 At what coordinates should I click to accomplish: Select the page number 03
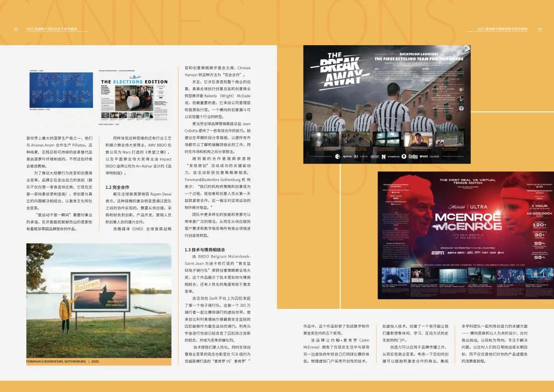pyautogui.click(x=15, y=29)
